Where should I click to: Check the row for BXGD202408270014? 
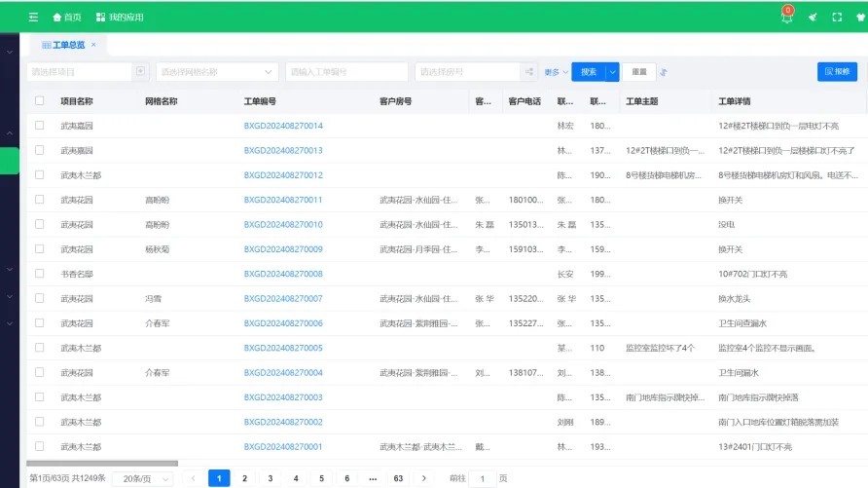pos(40,126)
